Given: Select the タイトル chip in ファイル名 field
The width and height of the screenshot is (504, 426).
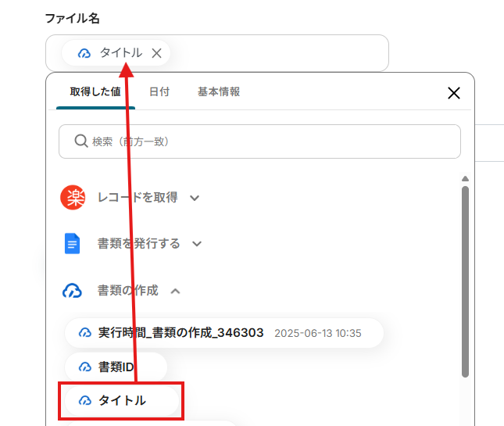Looking at the screenshot, I should pos(116,53).
